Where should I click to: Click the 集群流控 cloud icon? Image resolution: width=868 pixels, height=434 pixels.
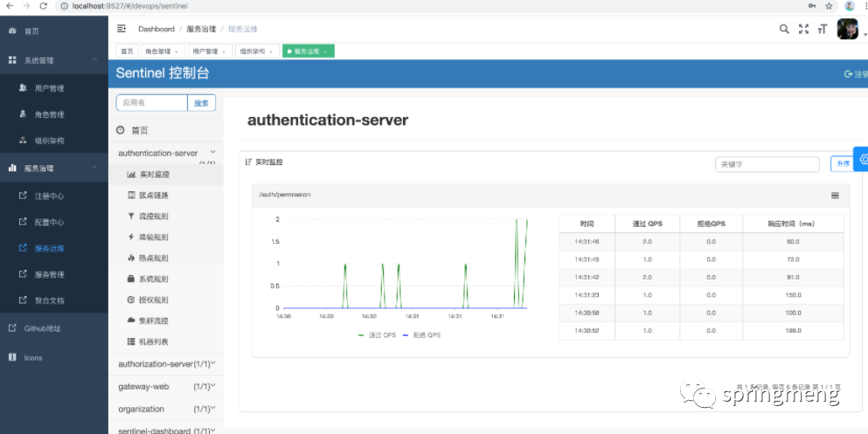[x=131, y=320]
